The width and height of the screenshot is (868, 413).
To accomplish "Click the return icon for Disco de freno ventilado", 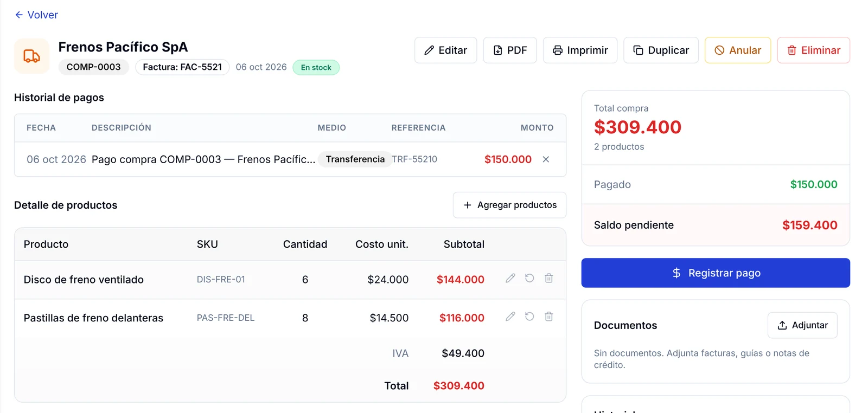I will 529,278.
